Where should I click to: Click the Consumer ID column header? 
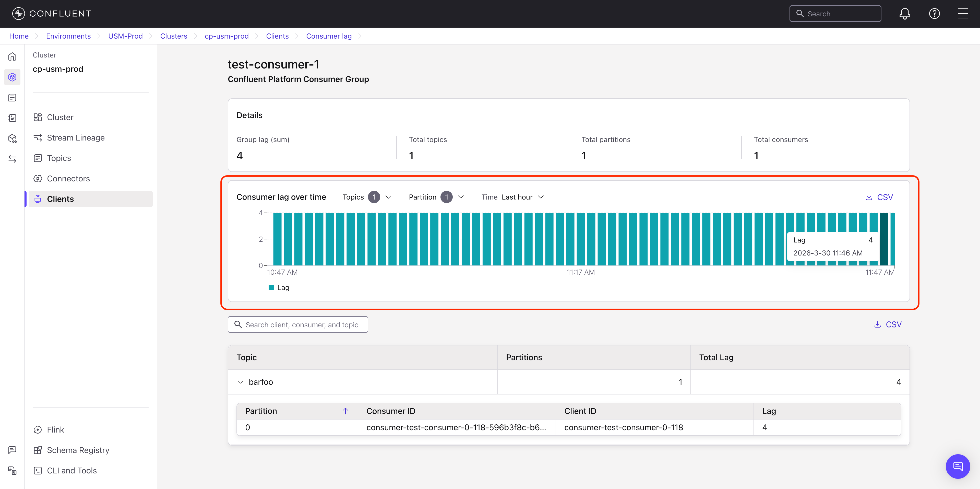coord(457,411)
